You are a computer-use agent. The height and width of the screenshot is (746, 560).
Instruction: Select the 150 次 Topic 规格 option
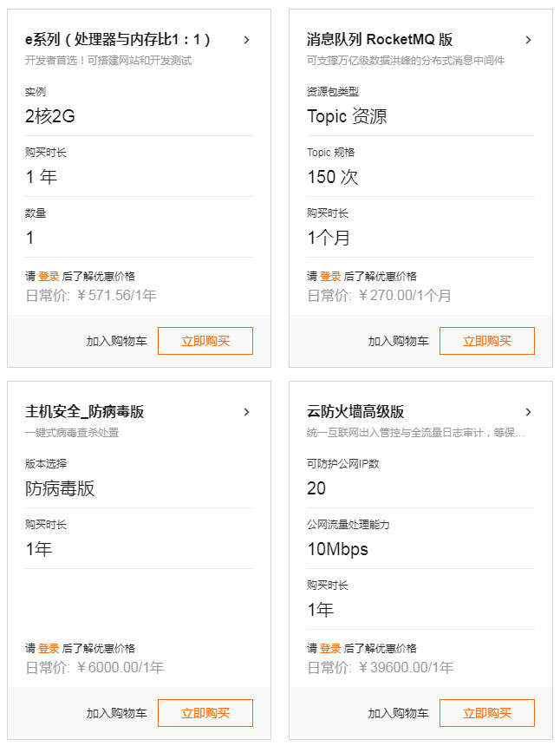pyautogui.click(x=332, y=177)
